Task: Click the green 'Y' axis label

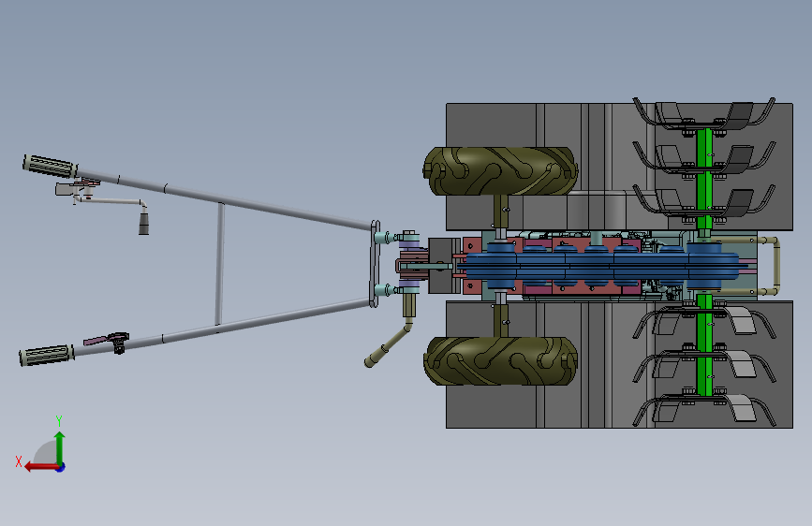Action: pyautogui.click(x=59, y=420)
